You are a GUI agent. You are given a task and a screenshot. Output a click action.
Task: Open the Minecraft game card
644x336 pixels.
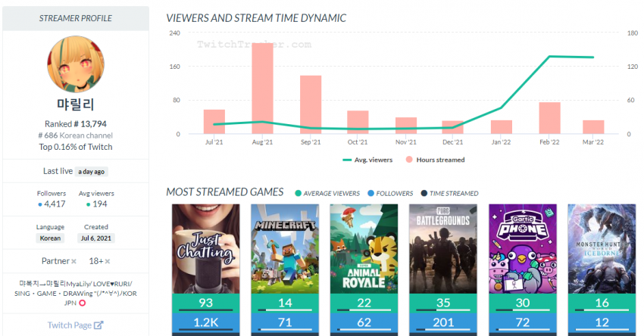coord(285,249)
